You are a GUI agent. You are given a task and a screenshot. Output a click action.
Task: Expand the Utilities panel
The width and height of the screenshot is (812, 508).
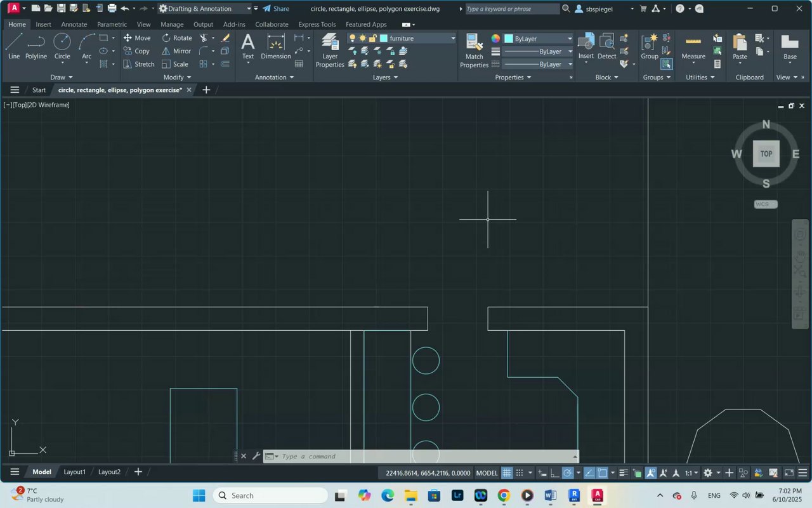(700, 77)
